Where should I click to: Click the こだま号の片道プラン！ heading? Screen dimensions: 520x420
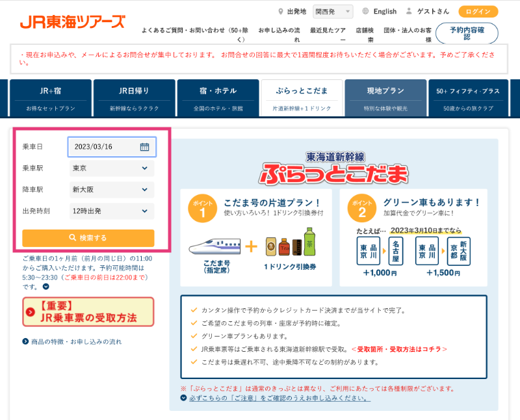coord(272,202)
